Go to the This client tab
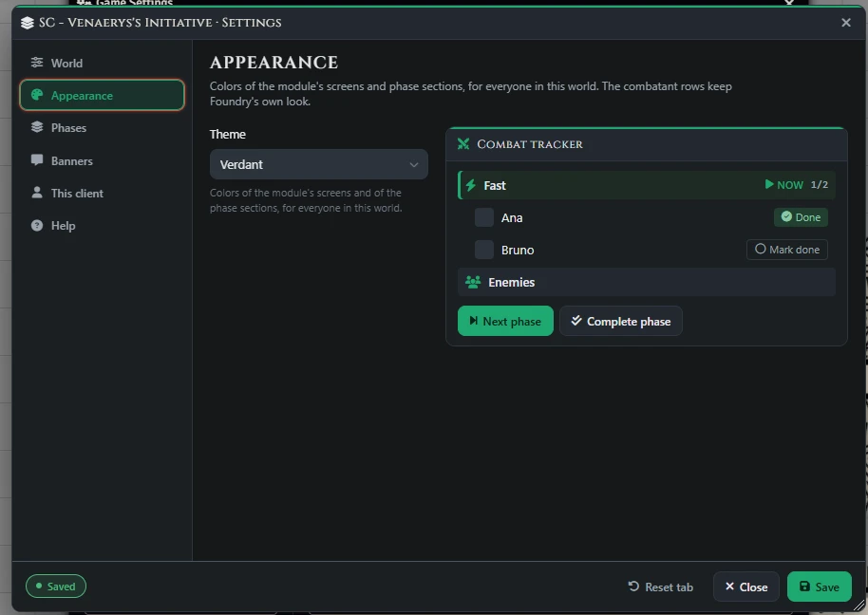868x615 pixels. point(102,193)
